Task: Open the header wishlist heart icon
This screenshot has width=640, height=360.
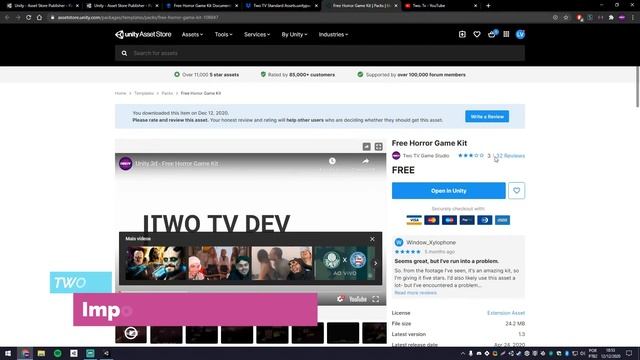Action: click(x=477, y=35)
